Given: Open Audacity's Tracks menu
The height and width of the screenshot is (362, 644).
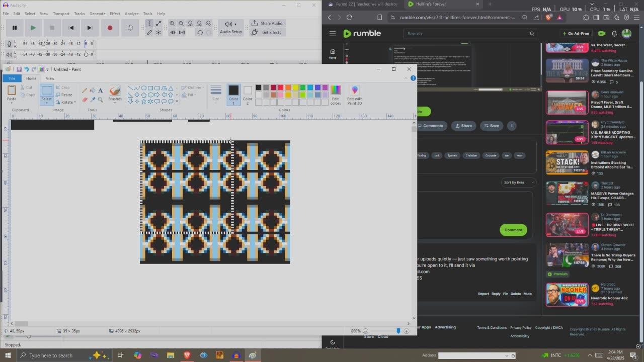Looking at the screenshot, I should click(x=79, y=14).
